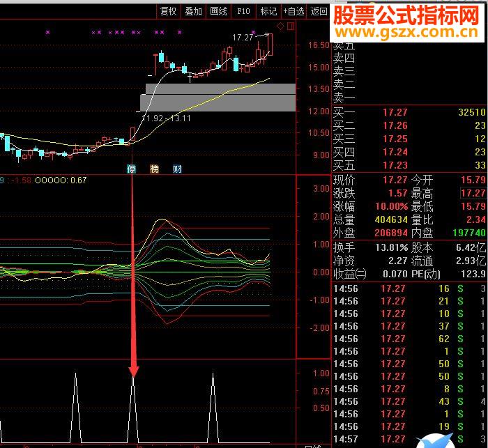Click the 换手 13.81% turnover value
488x448 pixels.
tap(392, 247)
